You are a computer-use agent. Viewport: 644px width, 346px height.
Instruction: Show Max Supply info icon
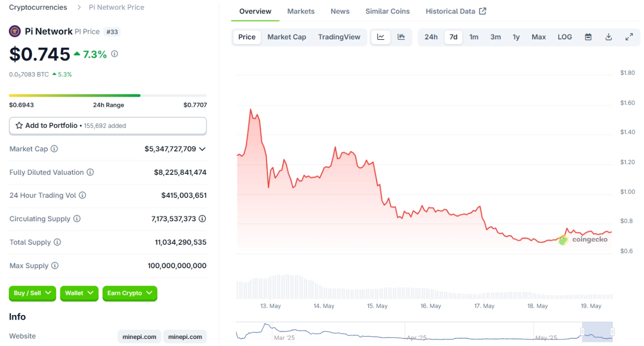click(x=55, y=265)
